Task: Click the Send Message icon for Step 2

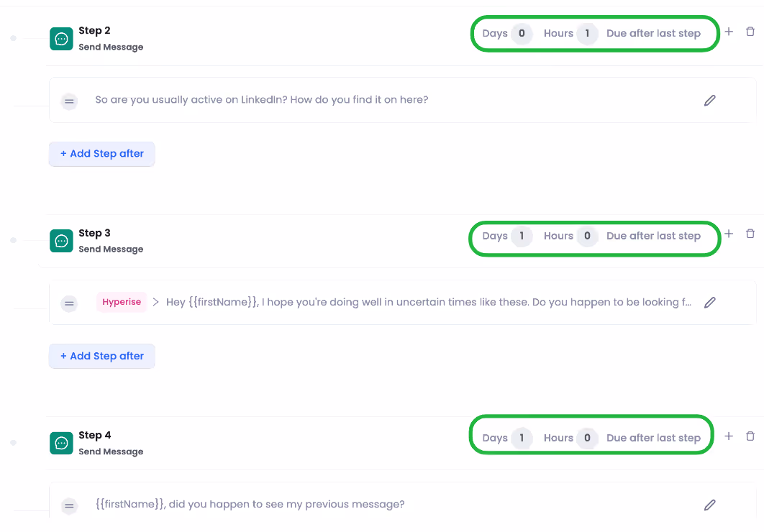Action: click(61, 39)
